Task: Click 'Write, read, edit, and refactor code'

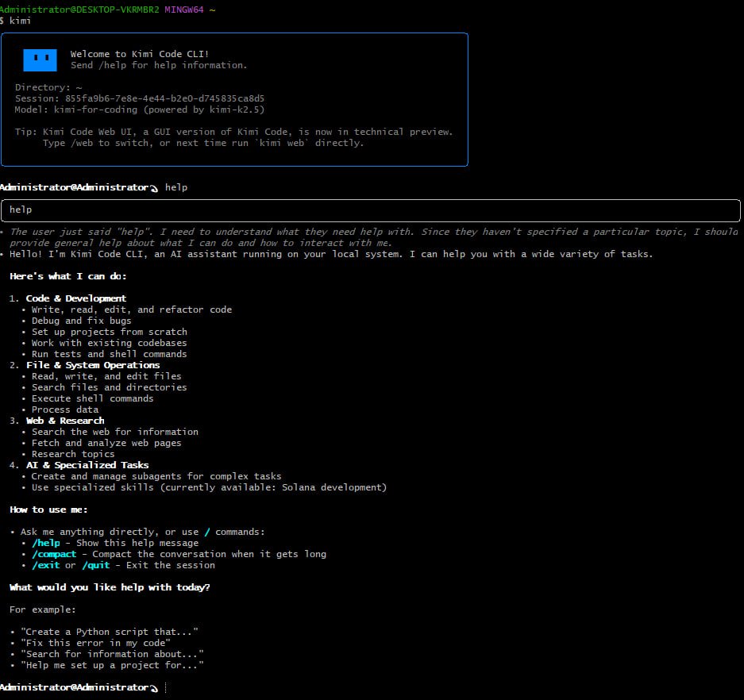Action: 132,310
